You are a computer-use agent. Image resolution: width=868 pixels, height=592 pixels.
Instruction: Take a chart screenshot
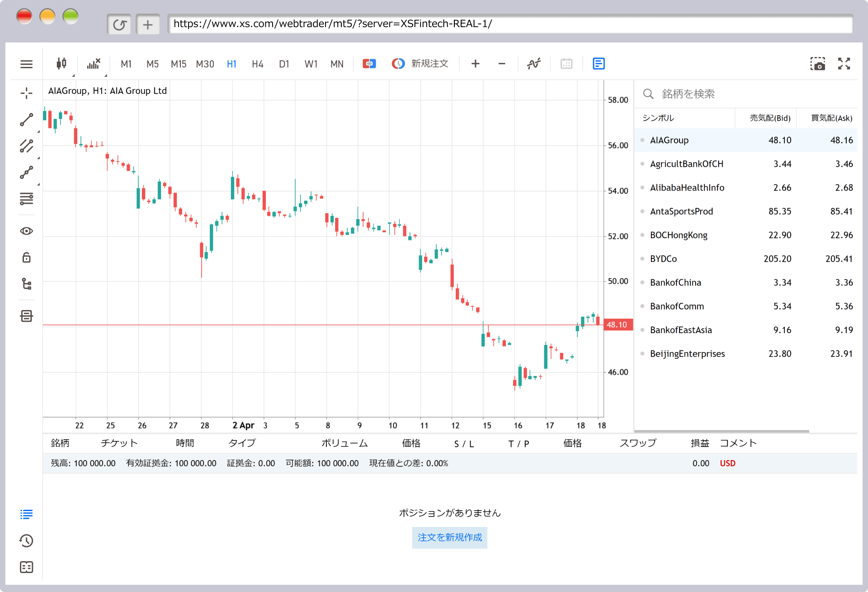pyautogui.click(x=817, y=64)
